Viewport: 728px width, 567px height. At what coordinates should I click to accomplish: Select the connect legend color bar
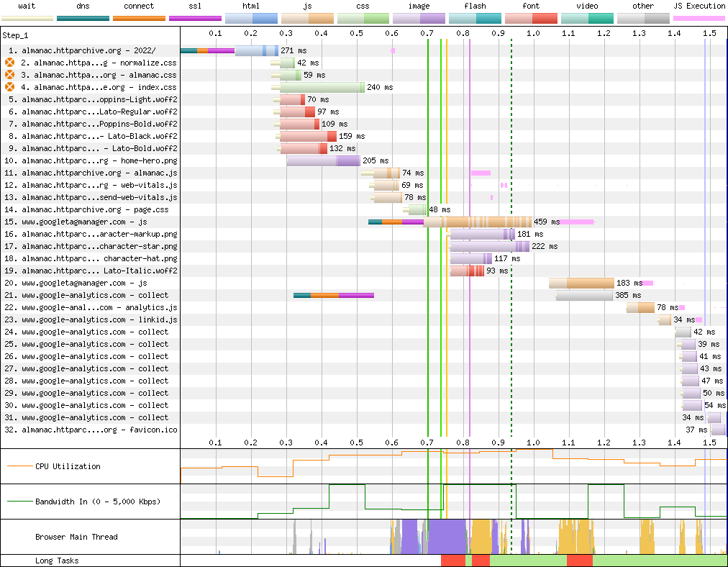tap(139, 18)
